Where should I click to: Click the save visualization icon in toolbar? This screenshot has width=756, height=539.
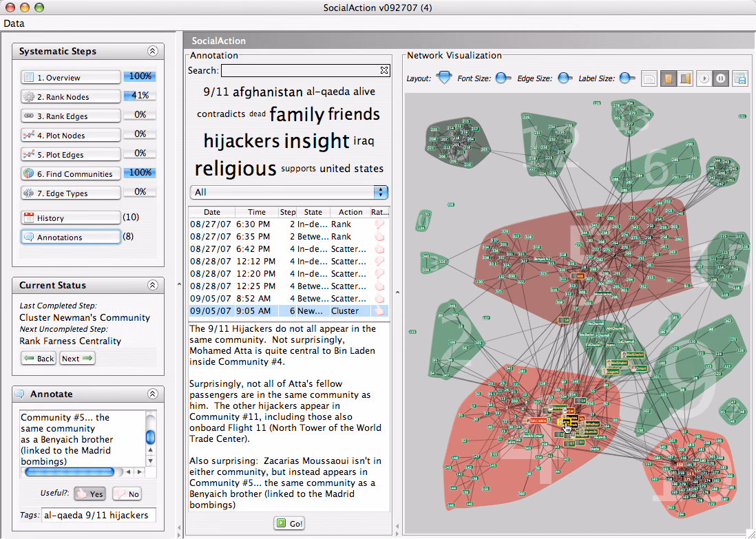pos(739,78)
